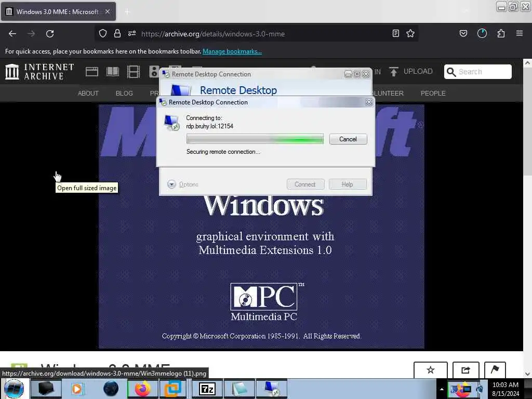Open Firefox hamburger application menu
The image size is (532, 399).
click(520, 33)
